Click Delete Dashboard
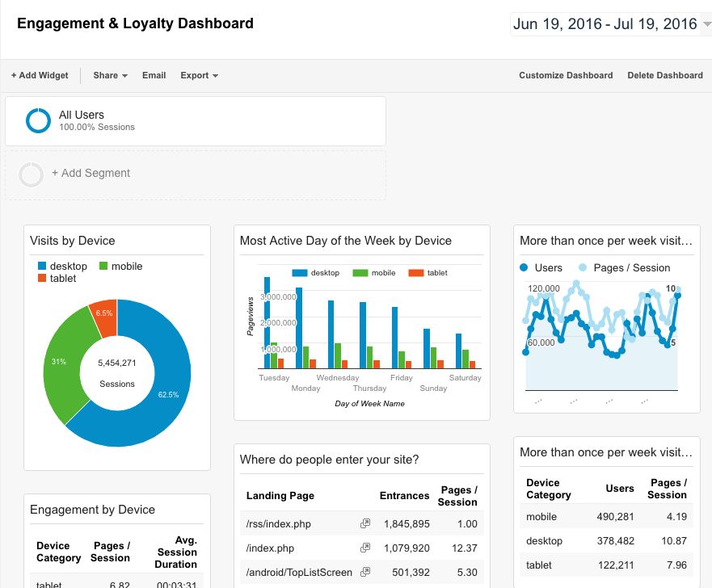Screen dimensions: 712x588 pyautogui.click(x=665, y=75)
